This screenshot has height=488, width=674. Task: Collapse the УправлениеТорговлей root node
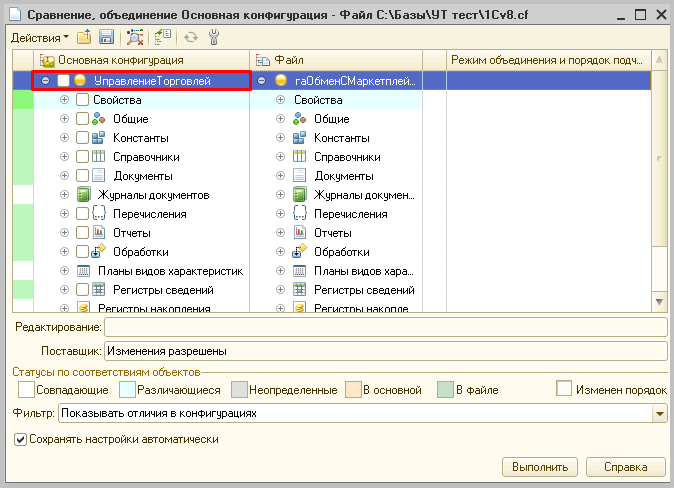point(46,80)
